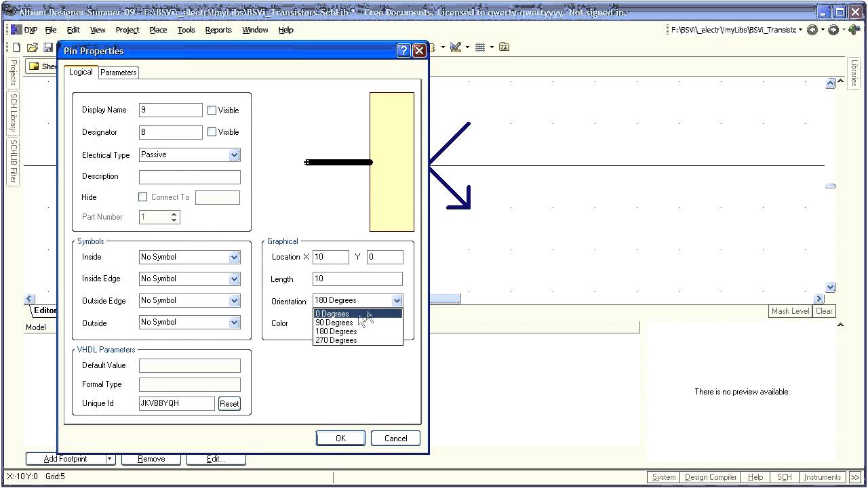Collapse the preview panel caret
The height and width of the screenshot is (488, 868).
coord(840,325)
